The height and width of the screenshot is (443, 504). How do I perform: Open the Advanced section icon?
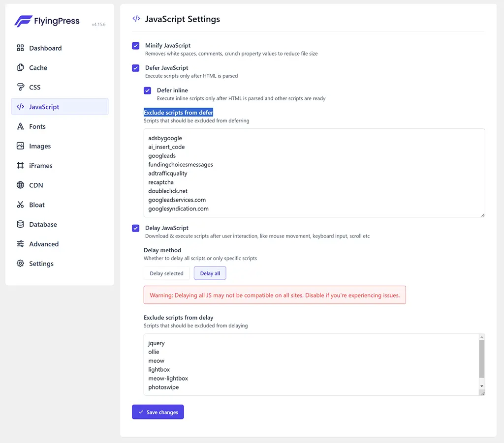click(x=20, y=244)
